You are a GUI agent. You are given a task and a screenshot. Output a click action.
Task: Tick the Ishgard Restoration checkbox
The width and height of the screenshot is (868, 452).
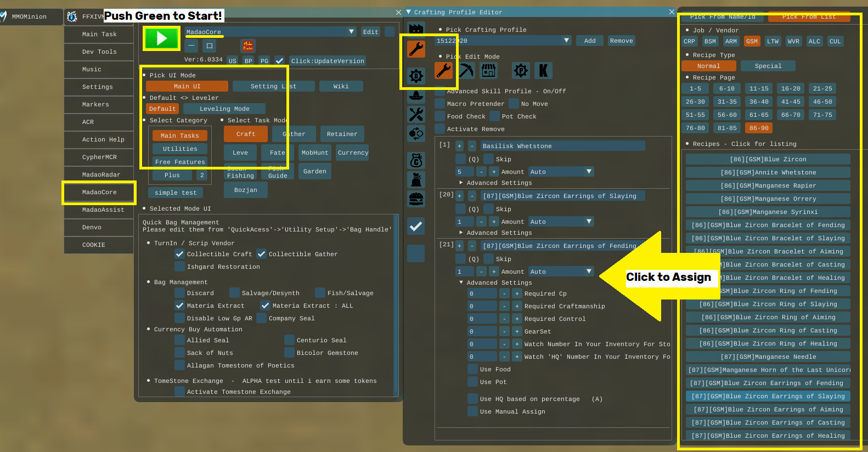pos(179,267)
